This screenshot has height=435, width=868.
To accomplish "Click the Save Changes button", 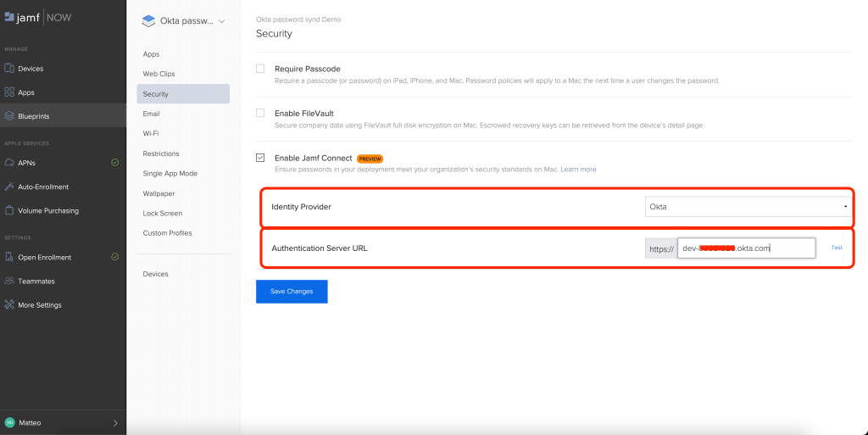I will pyautogui.click(x=292, y=291).
